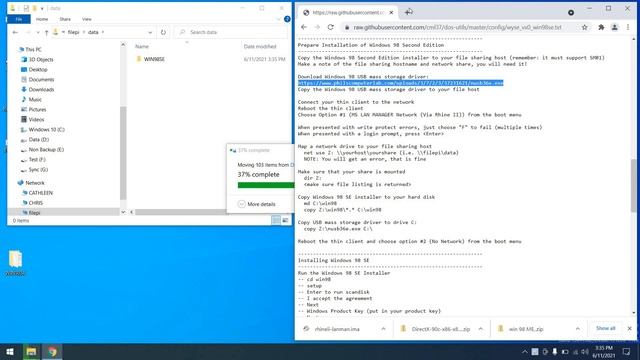Screen dimensions: 640x360
Task: Open File Explorer help question mark
Action: (x=287, y=19)
